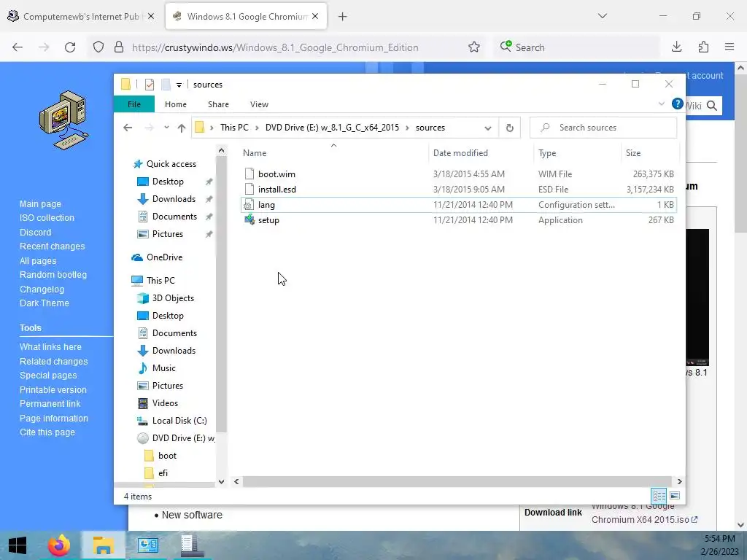747x560 pixels.
Task: Close the Windows 8.1 Google Chromium tab
Action: pos(315,16)
